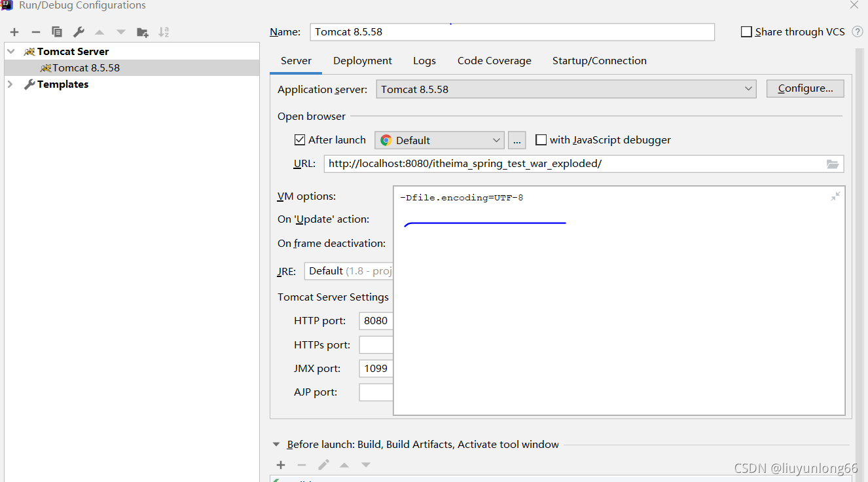Collapse the Before launch section
The width and height of the screenshot is (868, 482).
tap(276, 445)
